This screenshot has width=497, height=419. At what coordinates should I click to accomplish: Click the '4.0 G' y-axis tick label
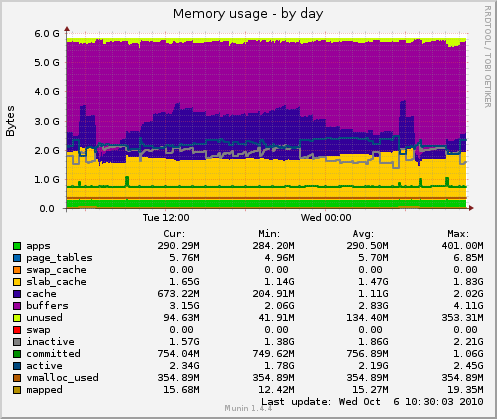click(x=47, y=92)
